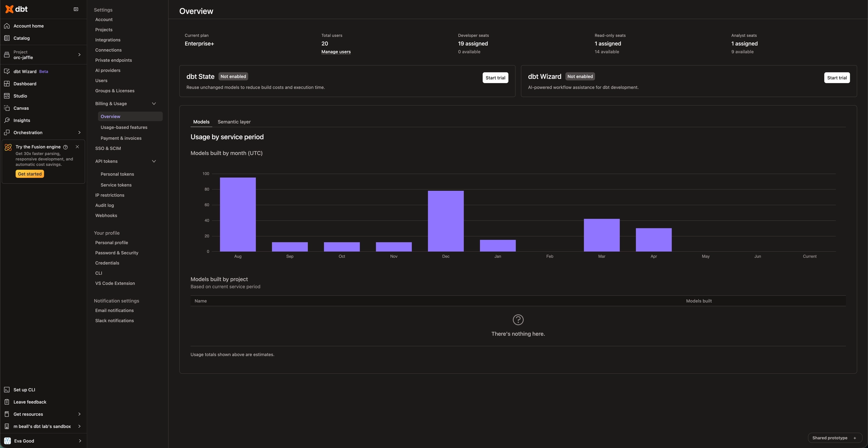Open Payment & invoices page

coord(121,139)
